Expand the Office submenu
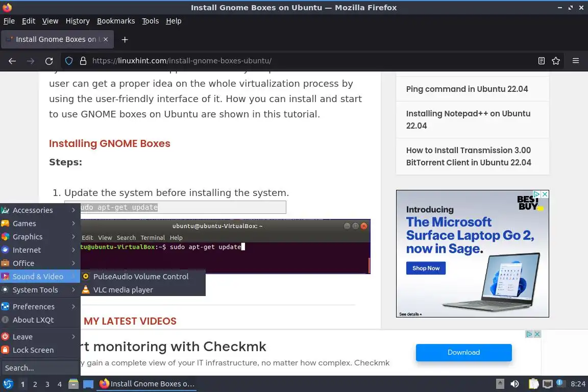 pos(40,263)
